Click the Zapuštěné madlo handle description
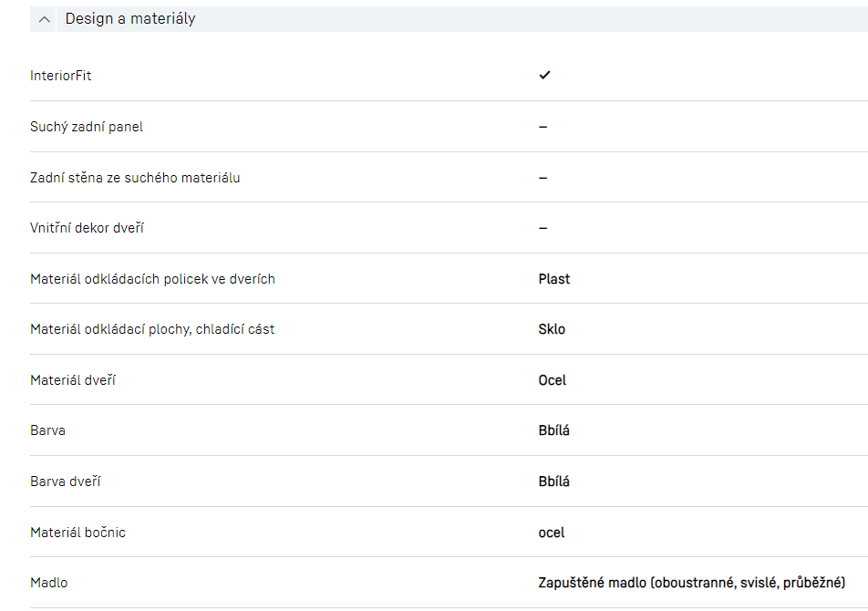Screen dimensions: 868x611 pyautogui.click(x=692, y=583)
